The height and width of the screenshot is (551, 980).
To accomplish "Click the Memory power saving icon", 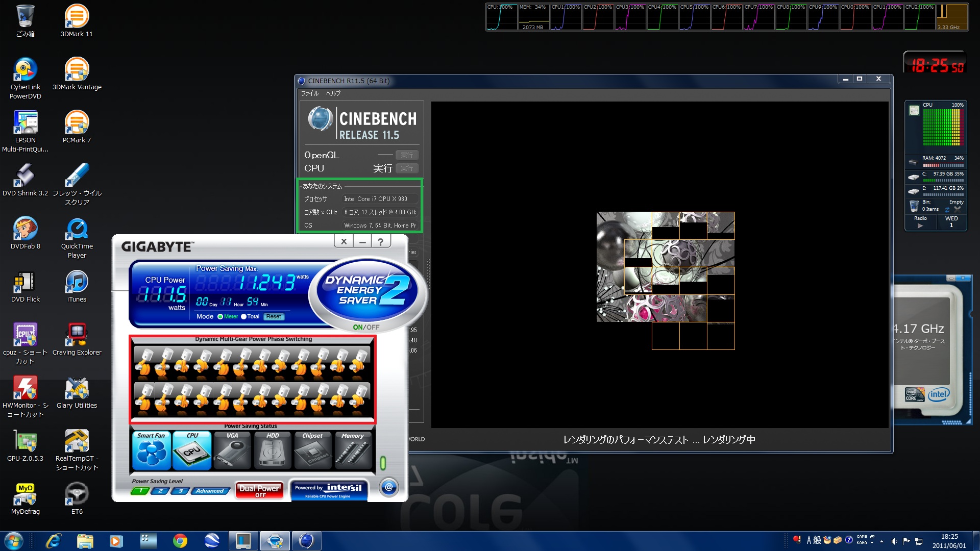I will (353, 451).
